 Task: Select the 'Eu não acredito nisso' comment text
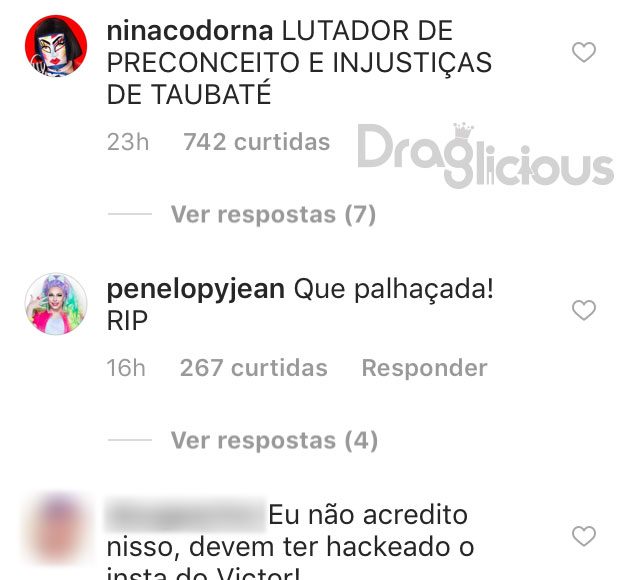coord(290,543)
